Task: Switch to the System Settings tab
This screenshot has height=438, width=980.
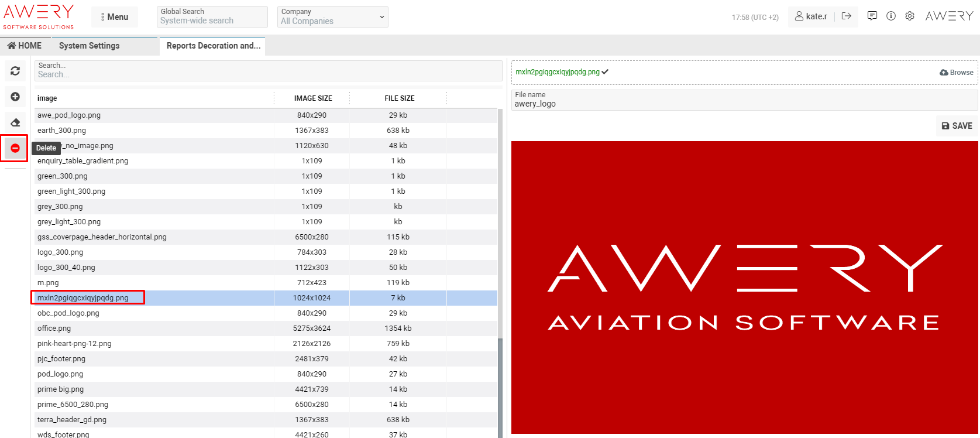Action: (x=89, y=46)
